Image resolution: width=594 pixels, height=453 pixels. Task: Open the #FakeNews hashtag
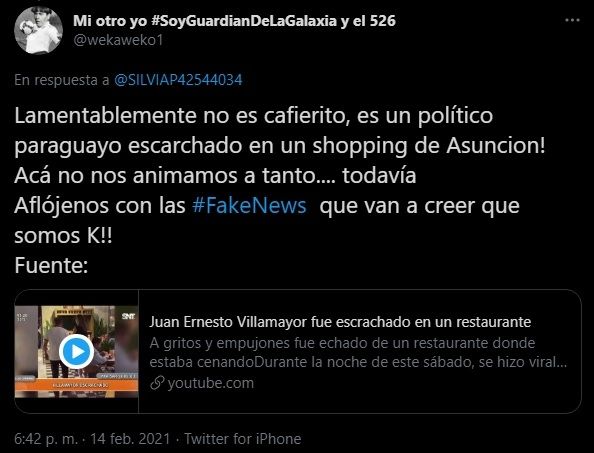tap(249, 206)
